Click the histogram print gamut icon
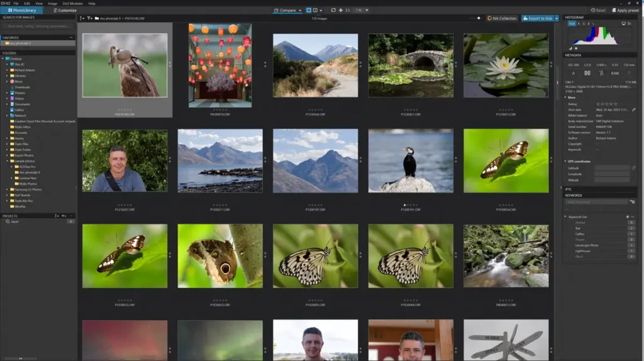 point(629,23)
